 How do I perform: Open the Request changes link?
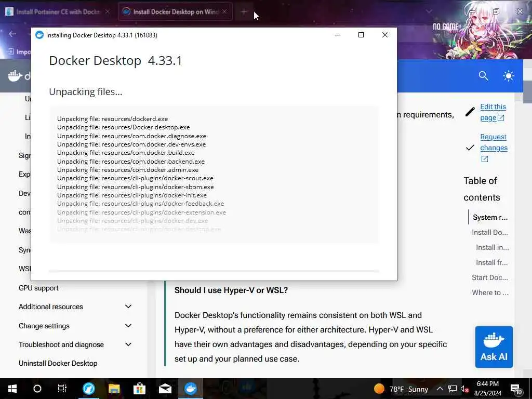494,148
